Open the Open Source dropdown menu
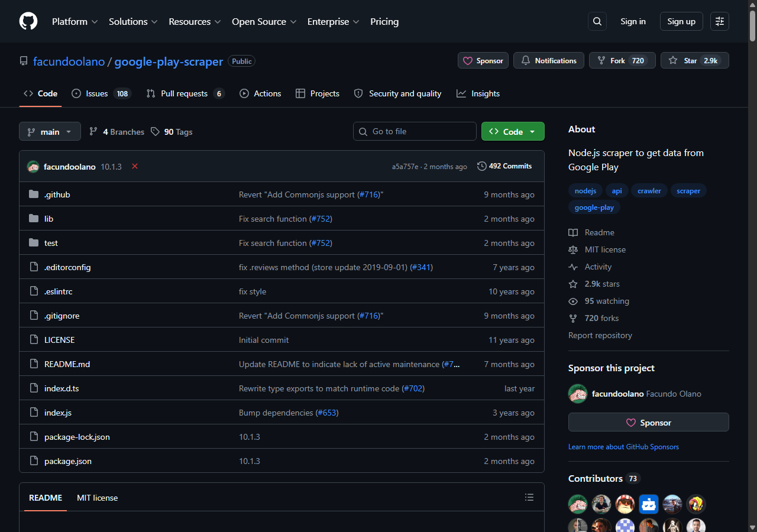 264,21
